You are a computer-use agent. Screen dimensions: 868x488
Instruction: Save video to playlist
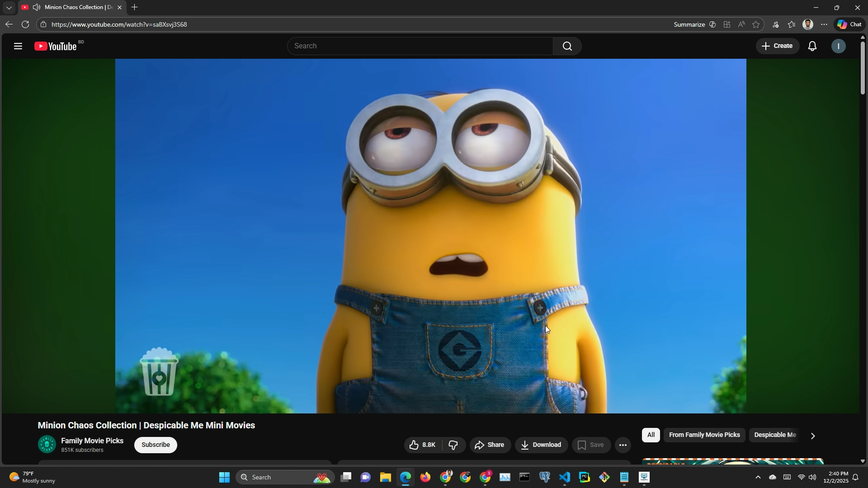coord(590,446)
